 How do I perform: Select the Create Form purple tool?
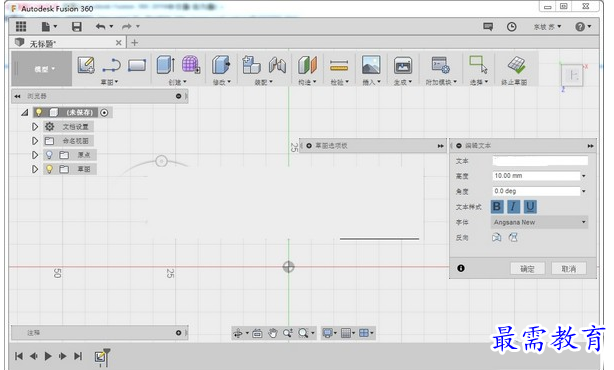click(191, 65)
